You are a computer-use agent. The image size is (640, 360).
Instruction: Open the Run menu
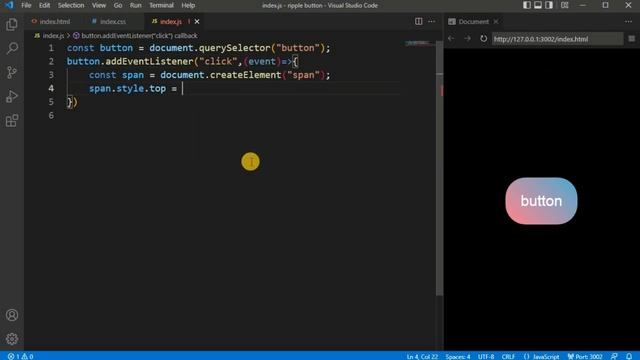pos(136,5)
